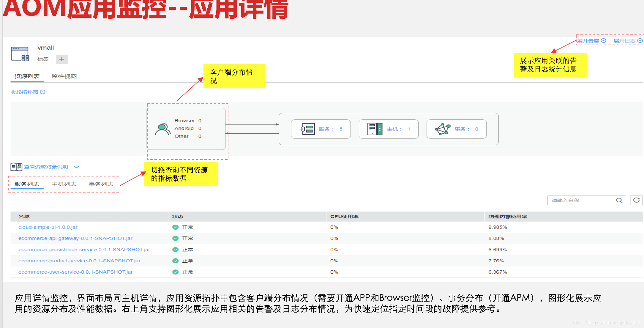Click the magnifier search icon
644x328 pixels.
(619, 200)
